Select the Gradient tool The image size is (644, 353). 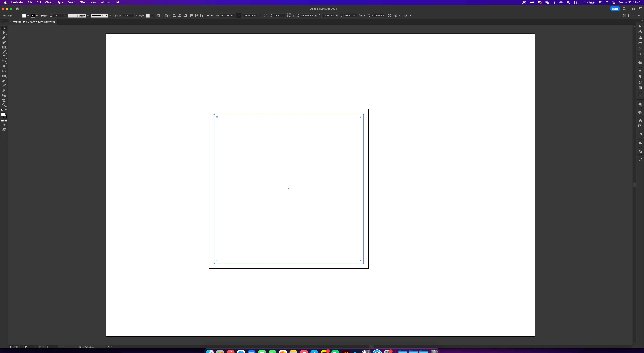tap(4, 76)
